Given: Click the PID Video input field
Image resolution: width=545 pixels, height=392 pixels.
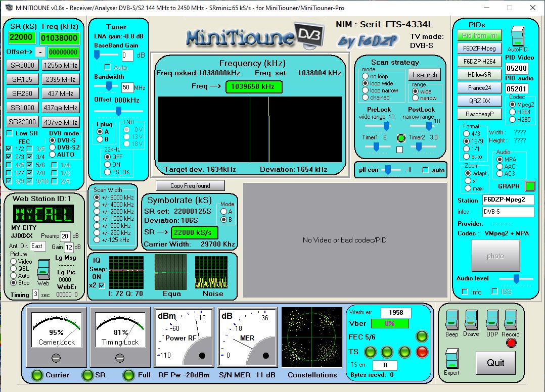Looking at the screenshot, I should pos(517,68).
